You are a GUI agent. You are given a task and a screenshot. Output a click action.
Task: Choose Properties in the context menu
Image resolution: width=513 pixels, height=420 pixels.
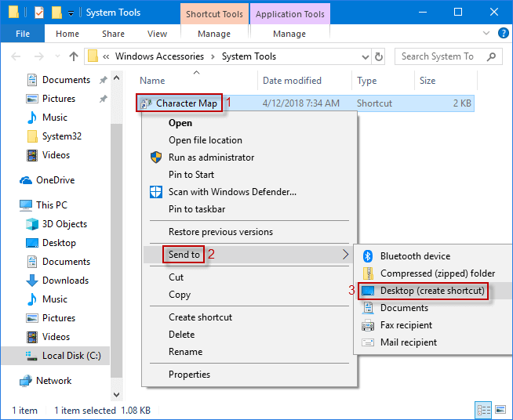249,375
